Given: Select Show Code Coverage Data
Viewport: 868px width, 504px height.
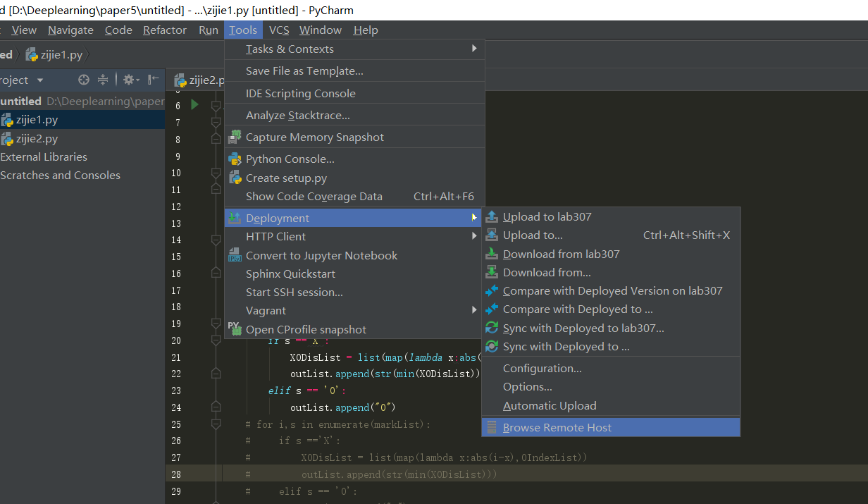Looking at the screenshot, I should click(354, 197).
